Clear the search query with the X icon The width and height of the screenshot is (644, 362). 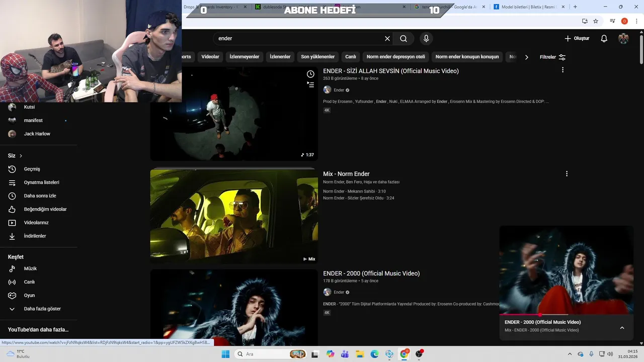(387, 38)
